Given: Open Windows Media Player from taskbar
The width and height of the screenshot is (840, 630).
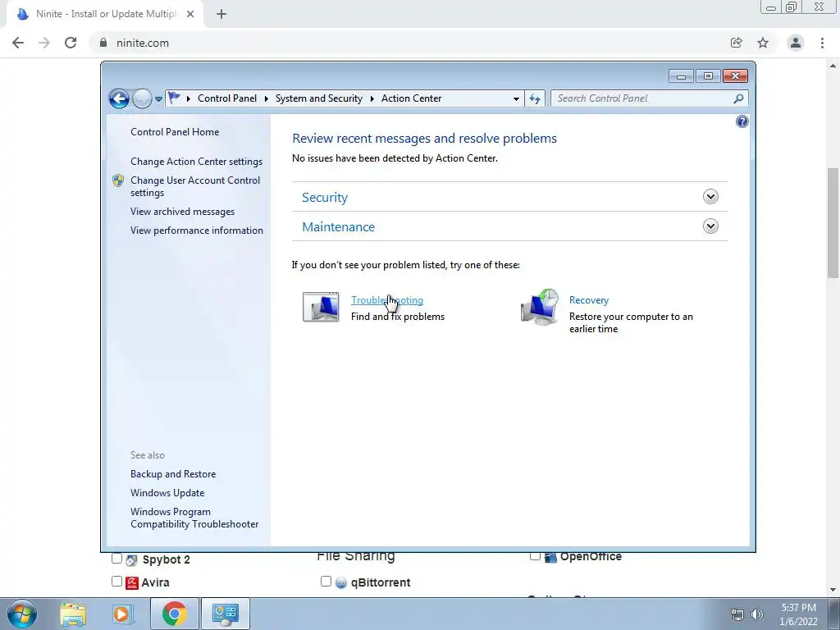Looking at the screenshot, I should [x=121, y=614].
